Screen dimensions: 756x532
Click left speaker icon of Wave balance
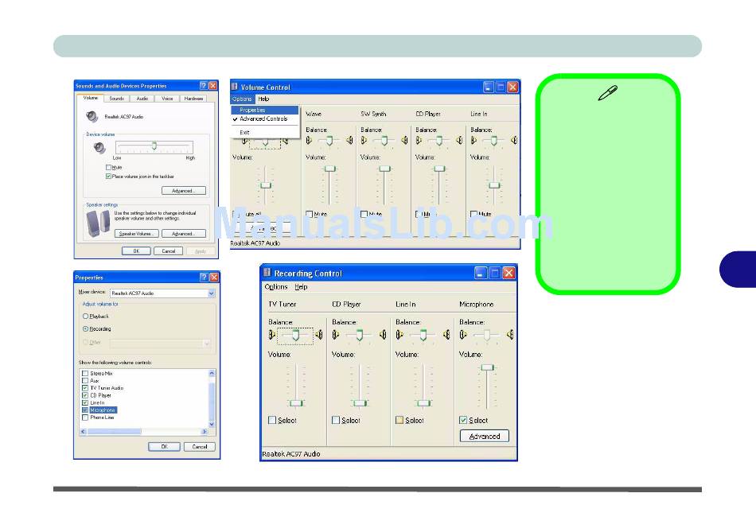tap(310, 141)
